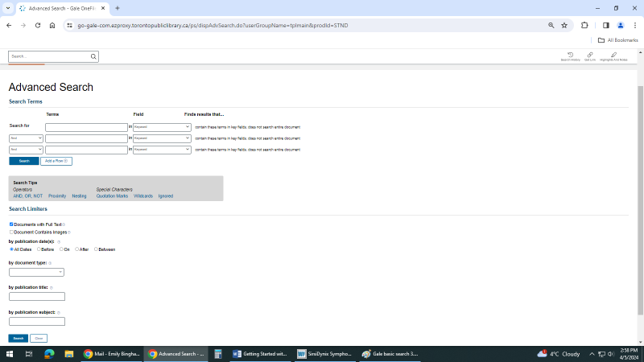Select the Between publication date option
Screen dimensions: 644x362
96,249
